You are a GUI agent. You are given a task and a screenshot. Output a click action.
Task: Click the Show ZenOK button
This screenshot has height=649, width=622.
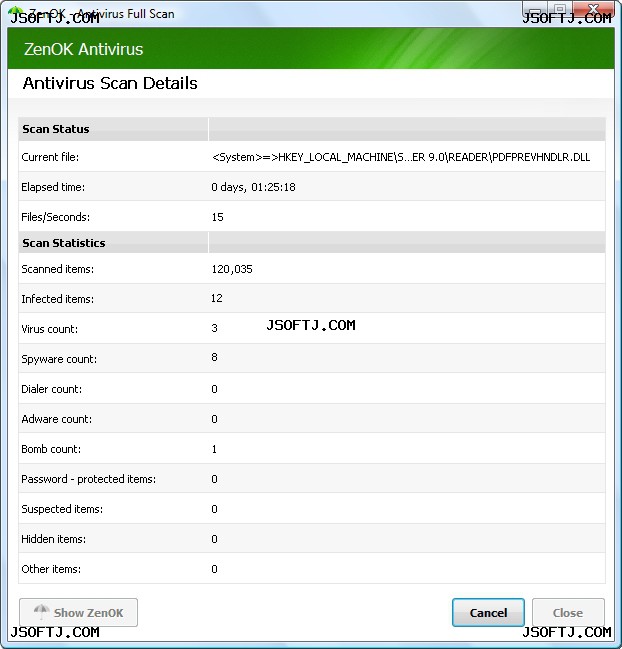pos(78,612)
